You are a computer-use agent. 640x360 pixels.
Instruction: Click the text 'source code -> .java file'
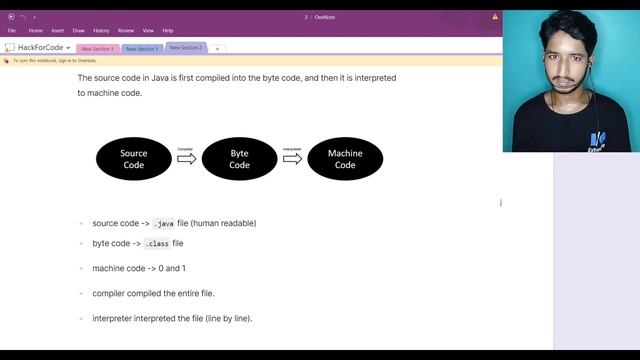pyautogui.click(x=174, y=223)
